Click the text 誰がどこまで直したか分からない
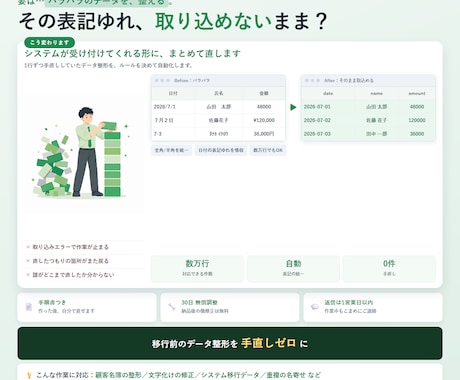460x380 pixels. point(73,275)
